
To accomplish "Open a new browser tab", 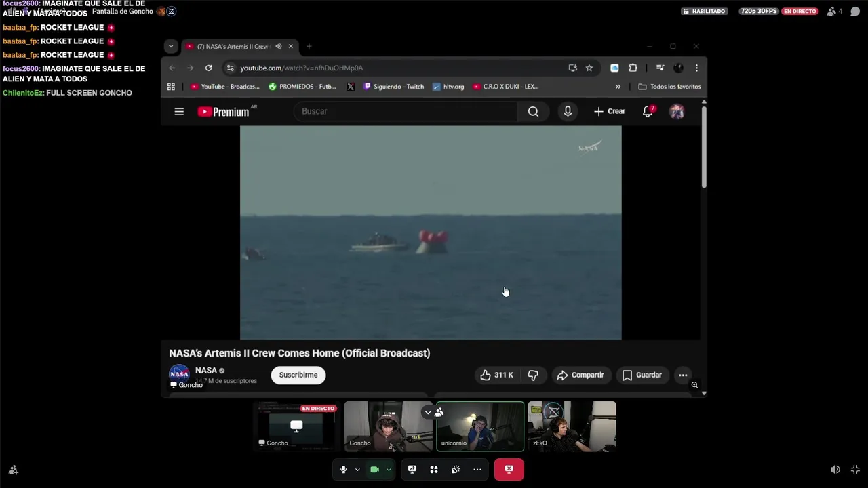I will click(309, 46).
